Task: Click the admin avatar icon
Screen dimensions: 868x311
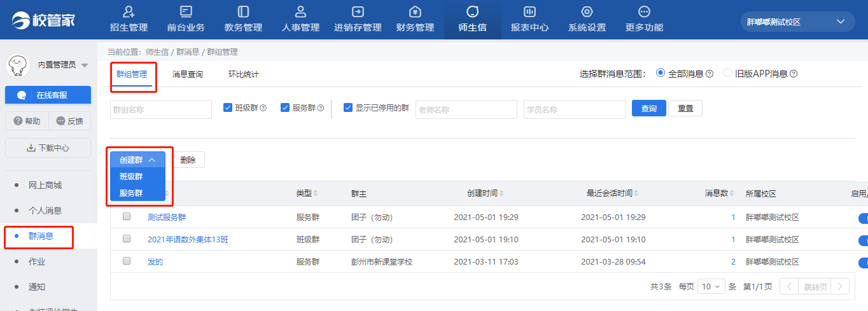Action: coord(18,64)
